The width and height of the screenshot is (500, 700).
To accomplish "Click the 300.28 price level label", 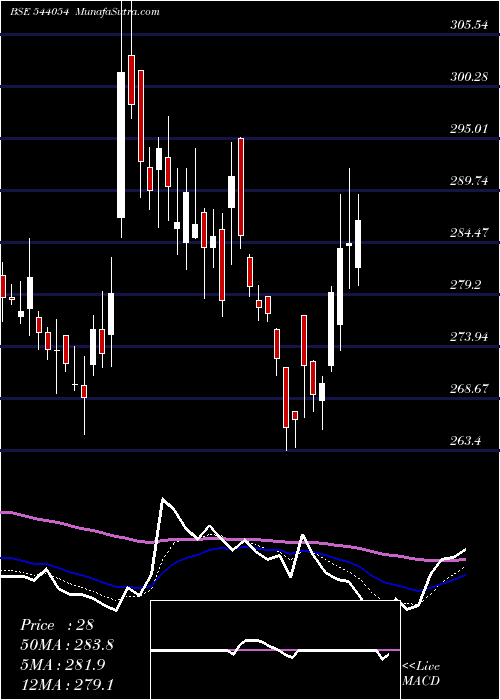I will 469,77.
